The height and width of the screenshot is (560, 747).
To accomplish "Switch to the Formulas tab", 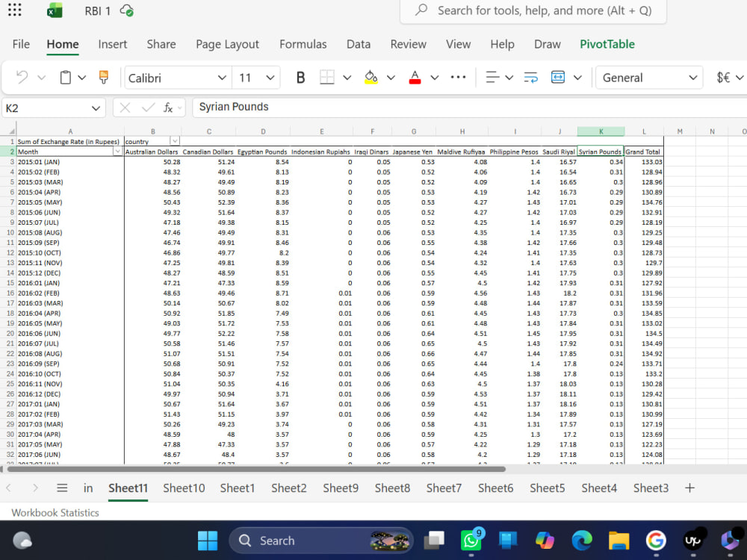I will [303, 44].
